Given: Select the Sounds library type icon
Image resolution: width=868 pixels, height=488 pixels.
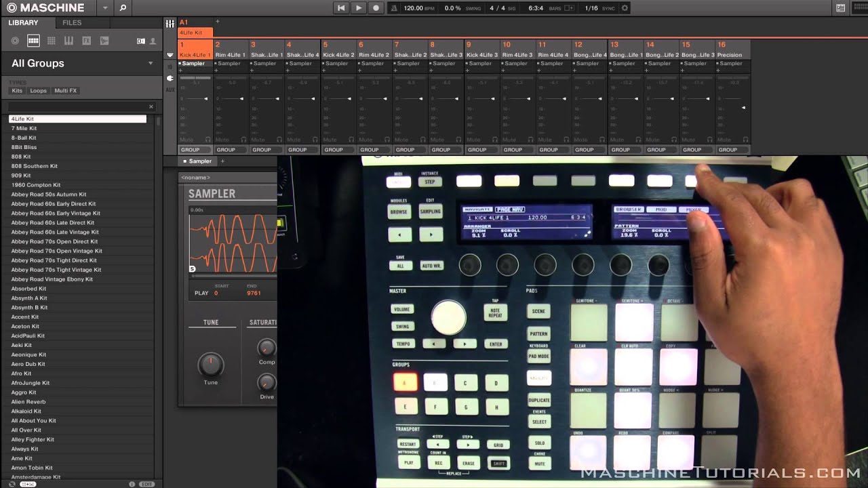Looking at the screenshot, I should pos(51,41).
